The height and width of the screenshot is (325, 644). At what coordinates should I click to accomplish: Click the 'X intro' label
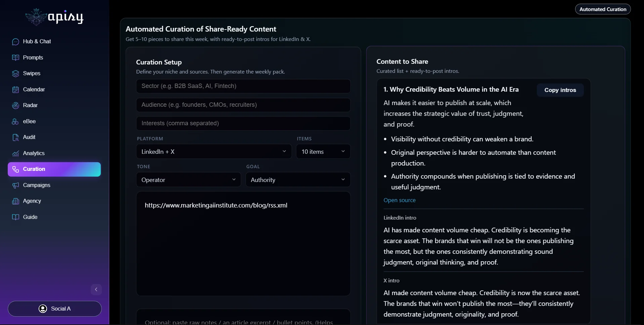[x=391, y=280]
